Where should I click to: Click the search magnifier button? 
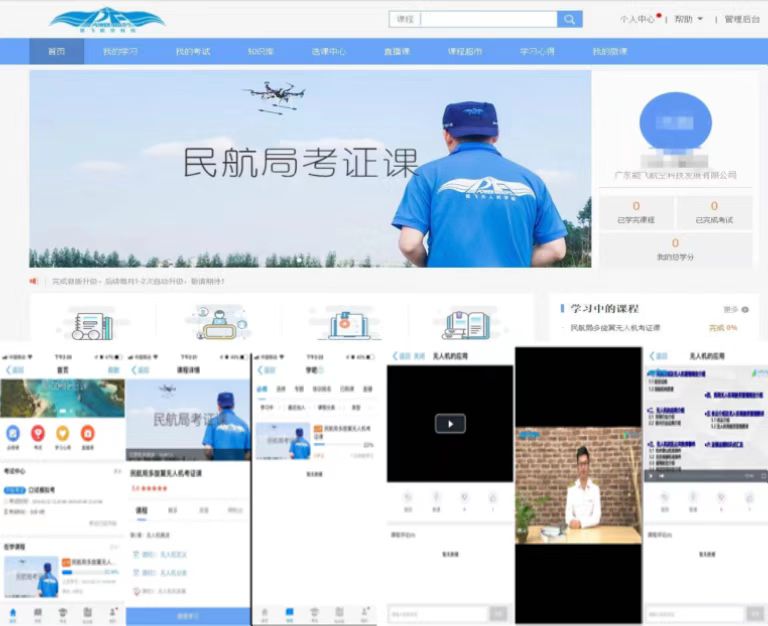[x=569, y=19]
